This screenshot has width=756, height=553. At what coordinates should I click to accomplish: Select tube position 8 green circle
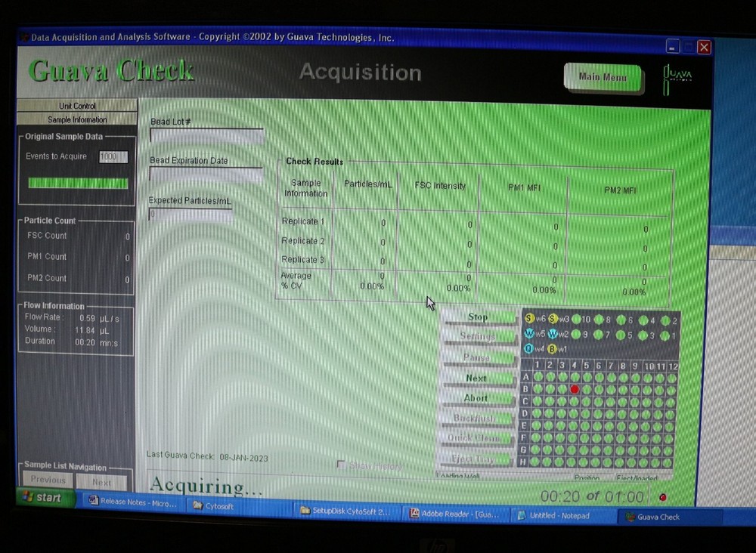pos(599,320)
